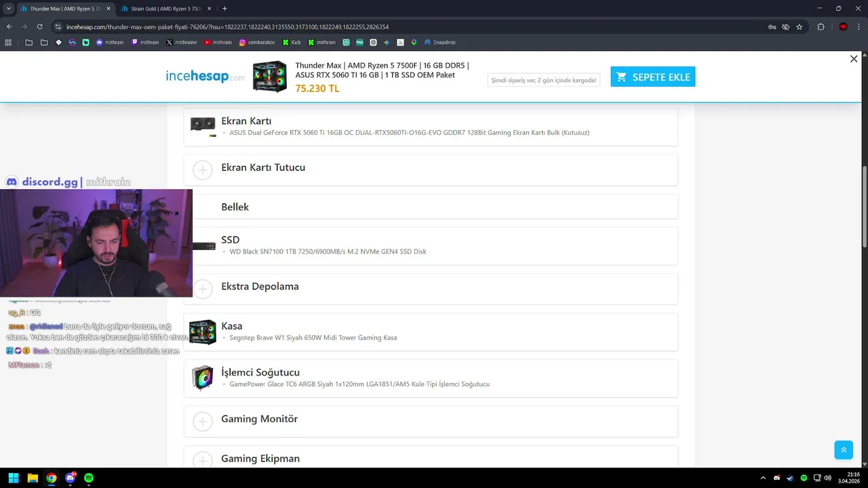The height and width of the screenshot is (488, 868).
Task: Open Google Chrome from the taskbar
Action: pos(52,478)
